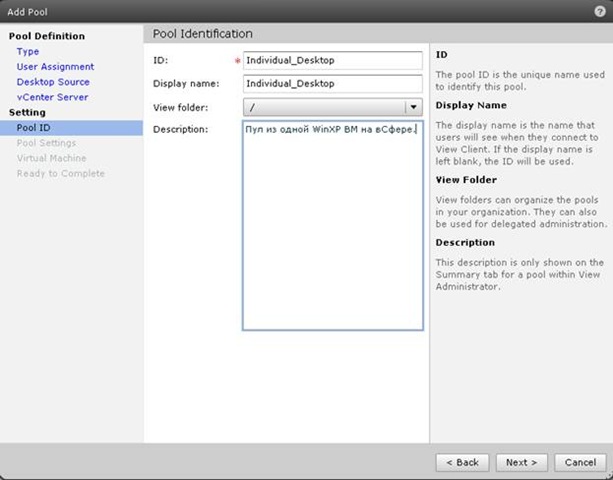
Task: Go to the User Assignment step
Action: click(55, 67)
